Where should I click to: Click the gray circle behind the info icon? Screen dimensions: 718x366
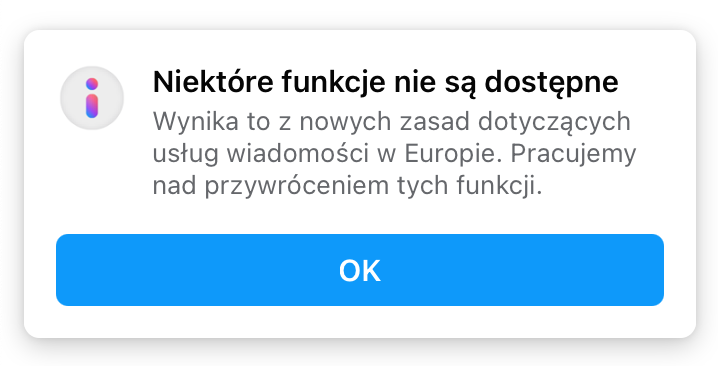coord(92,98)
